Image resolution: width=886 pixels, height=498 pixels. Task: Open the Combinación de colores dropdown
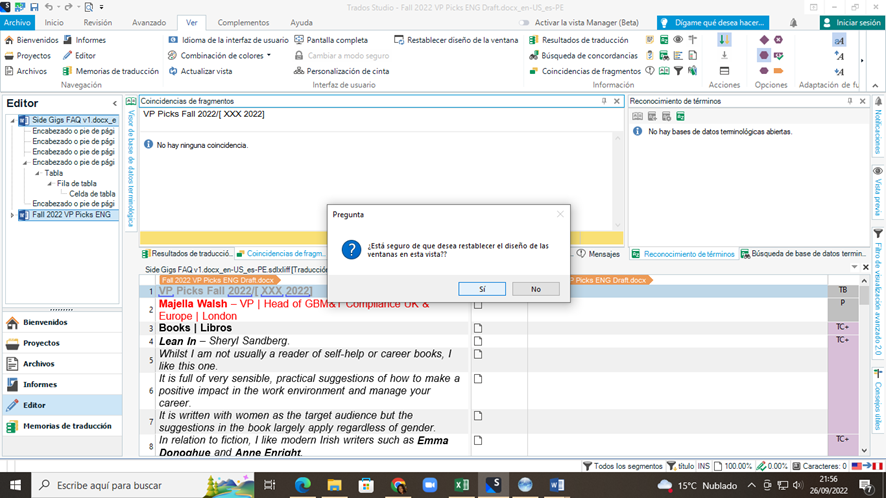(220, 55)
